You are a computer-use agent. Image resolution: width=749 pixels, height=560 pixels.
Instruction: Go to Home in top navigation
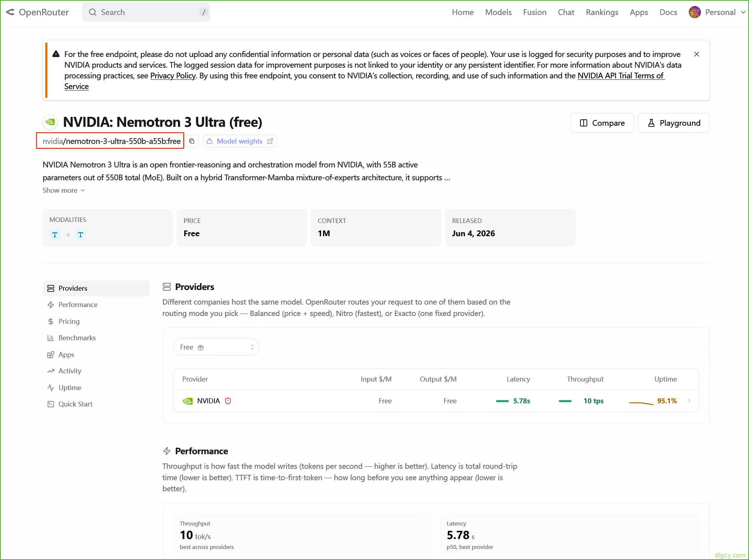463,12
